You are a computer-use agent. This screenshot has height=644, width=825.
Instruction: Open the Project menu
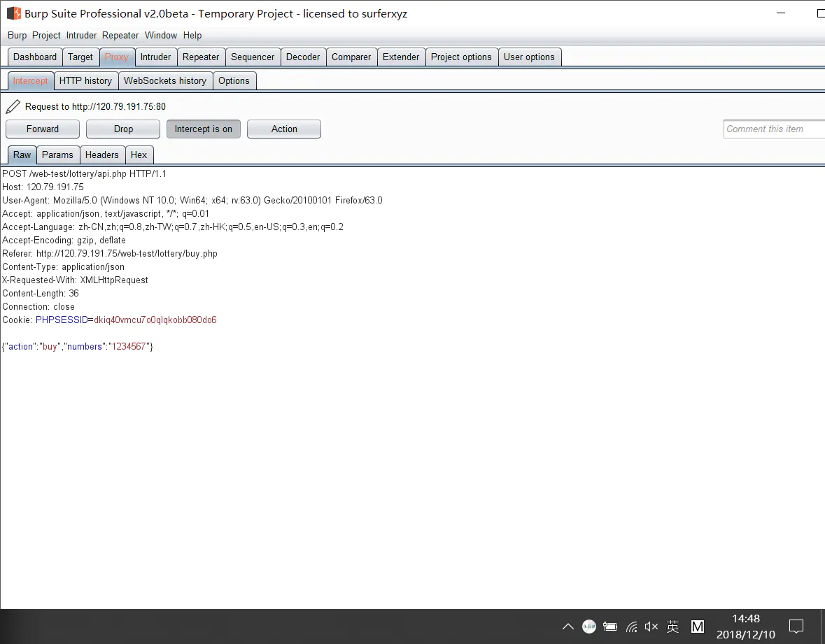46,35
